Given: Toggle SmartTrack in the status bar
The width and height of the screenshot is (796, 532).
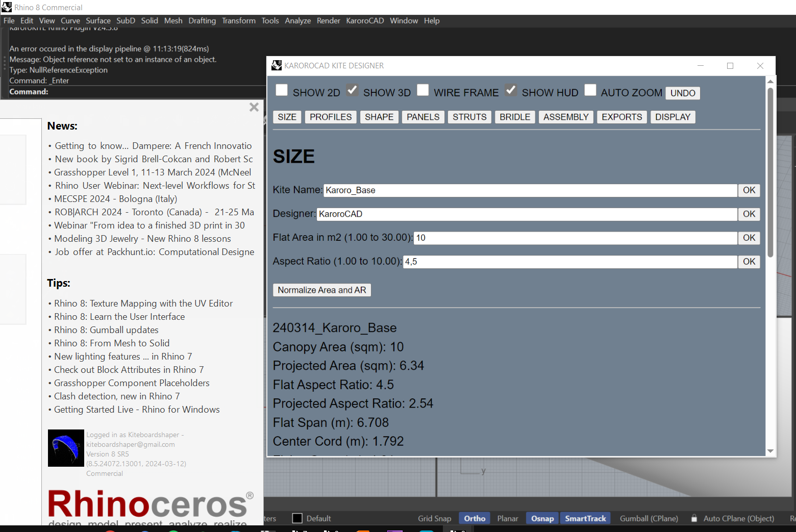Looking at the screenshot, I should pos(585,518).
